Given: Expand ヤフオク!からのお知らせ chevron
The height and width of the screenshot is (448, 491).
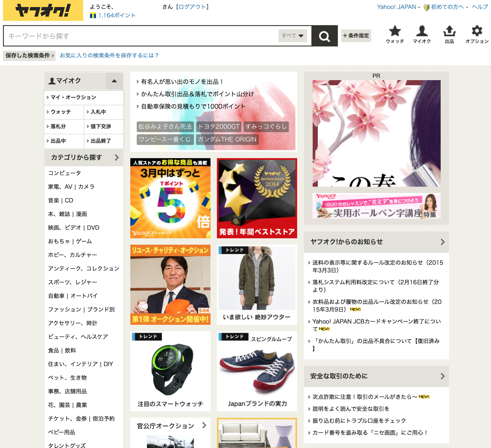Looking at the screenshot, I should point(443,242).
